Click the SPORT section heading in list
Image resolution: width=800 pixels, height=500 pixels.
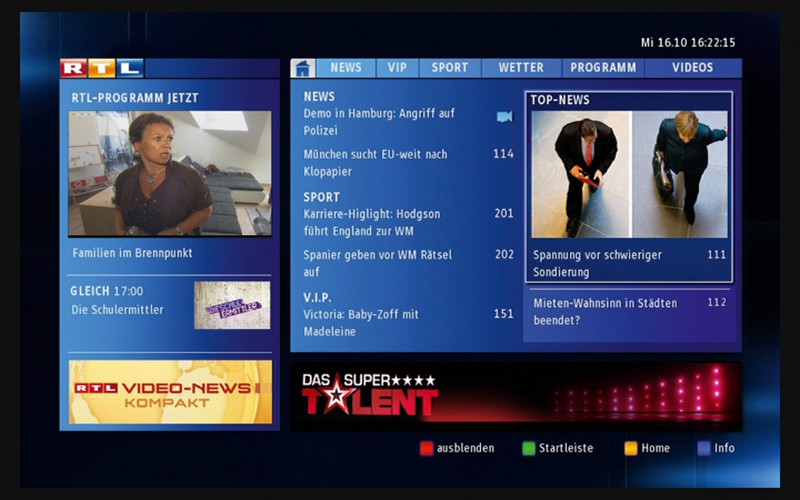(x=321, y=197)
